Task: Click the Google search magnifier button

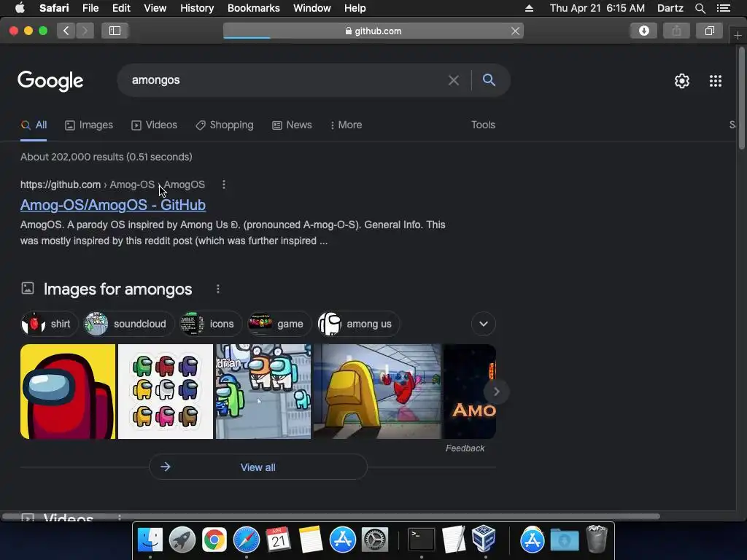Action: (x=489, y=80)
